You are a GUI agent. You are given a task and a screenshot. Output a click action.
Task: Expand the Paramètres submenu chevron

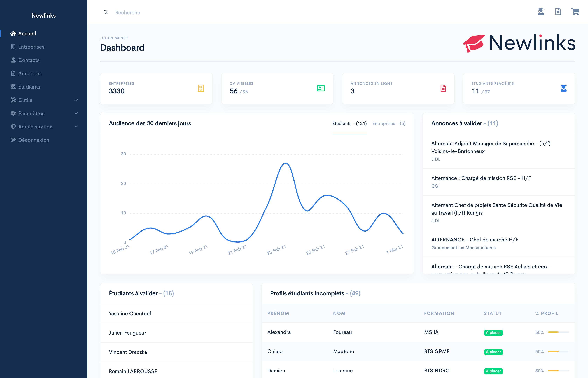point(76,113)
